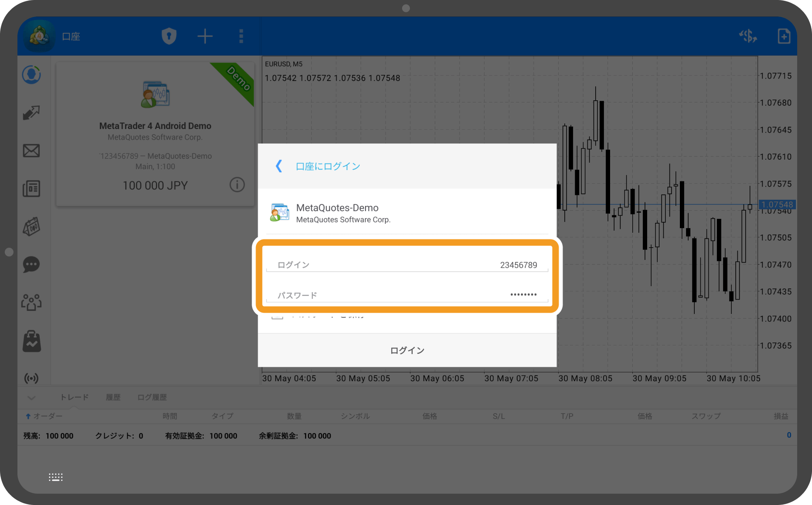
Task: Tap the keyboard icon at bottom
Action: [x=56, y=477]
